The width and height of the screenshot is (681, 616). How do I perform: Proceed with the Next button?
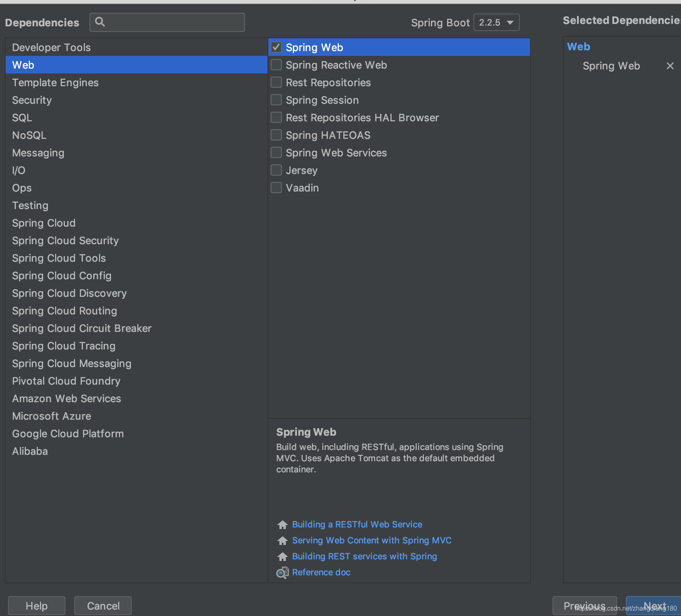coord(654,606)
